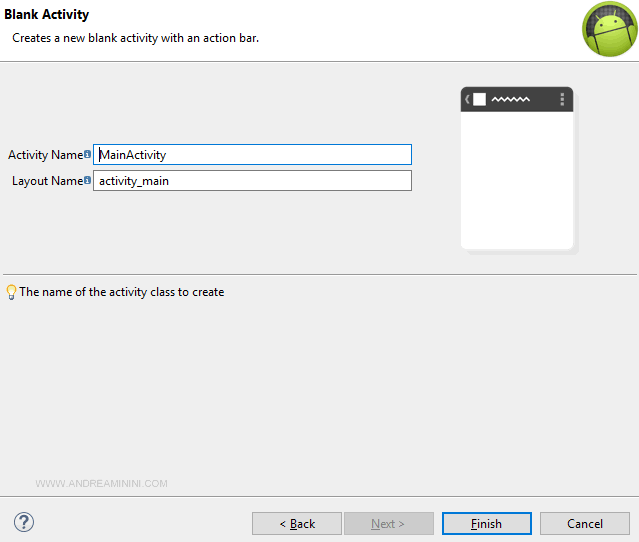Screen dimensions: 639x542
Task: Click the overflow dots in the phone preview
Action: (x=562, y=99)
